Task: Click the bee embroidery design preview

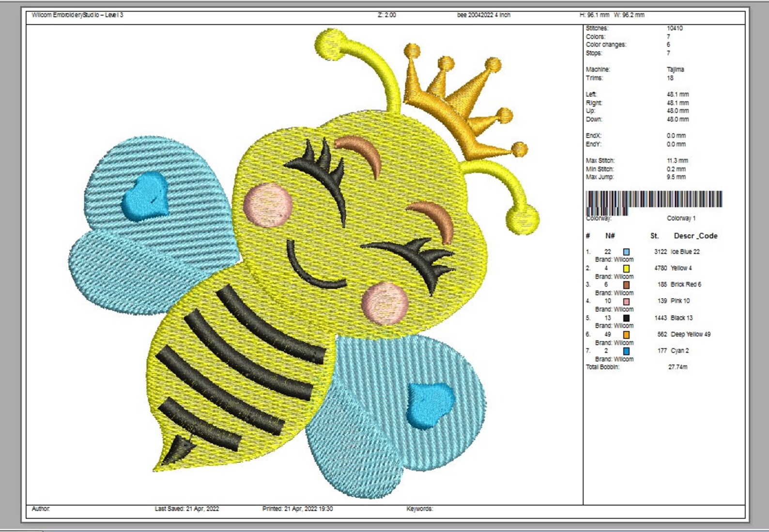Action: [x=304, y=263]
